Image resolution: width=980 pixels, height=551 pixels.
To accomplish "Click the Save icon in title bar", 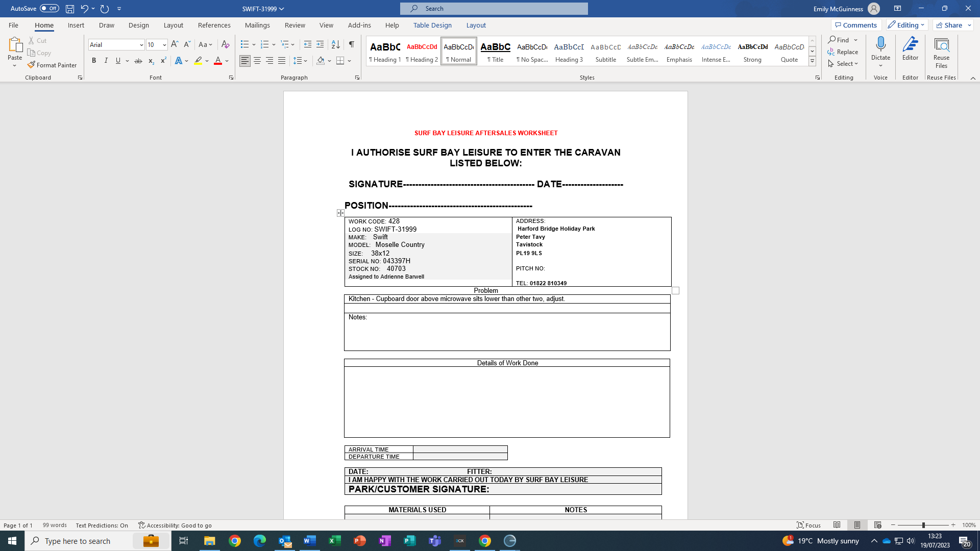I will [x=70, y=9].
